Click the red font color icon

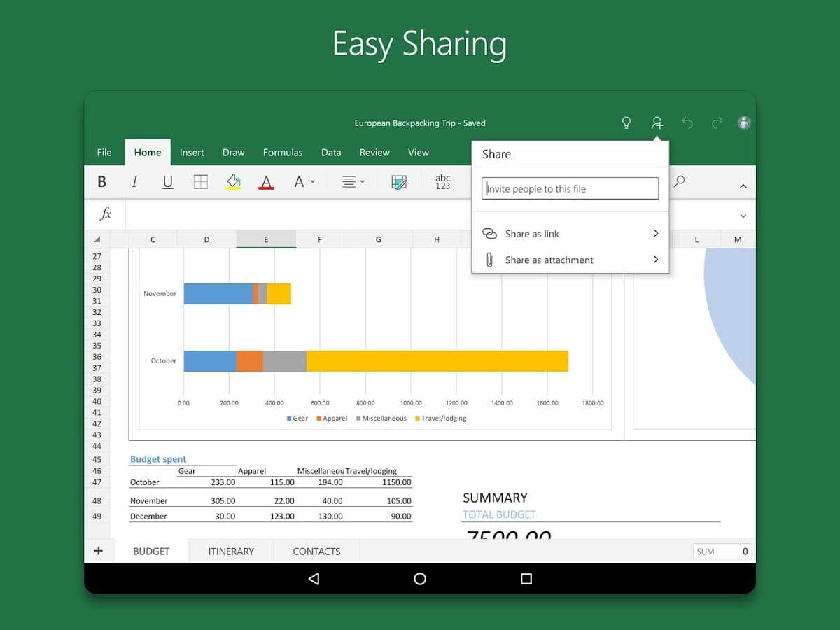[x=266, y=182]
